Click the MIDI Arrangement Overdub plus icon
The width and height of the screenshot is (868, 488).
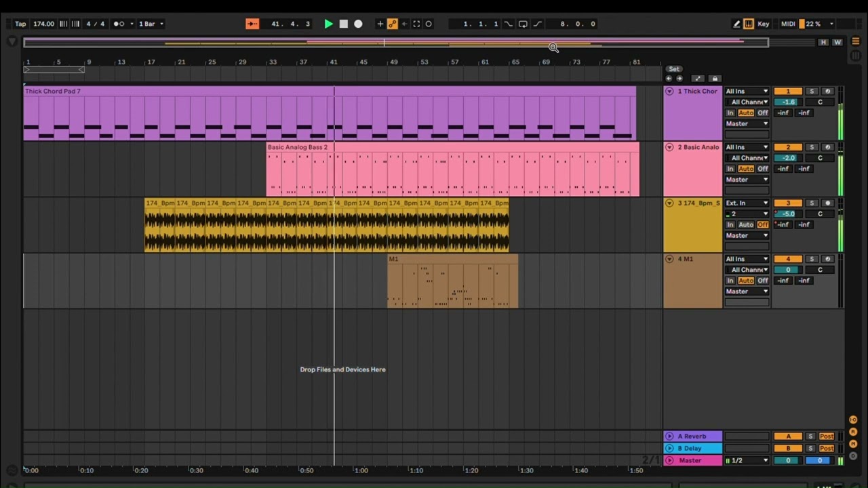(x=380, y=24)
